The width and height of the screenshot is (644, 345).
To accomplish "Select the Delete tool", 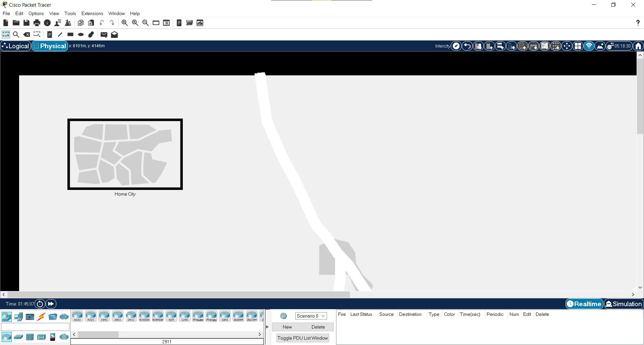I will pos(26,34).
